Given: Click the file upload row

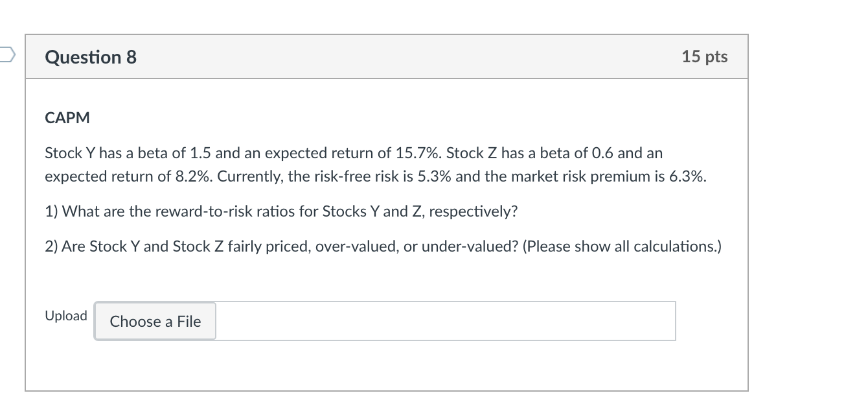Looking at the screenshot, I should [363, 320].
